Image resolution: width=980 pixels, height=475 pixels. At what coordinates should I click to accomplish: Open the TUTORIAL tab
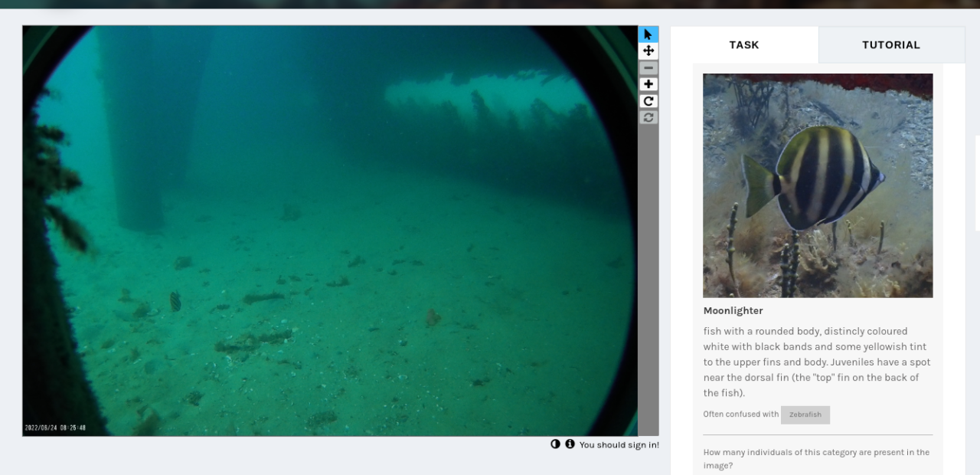click(x=891, y=45)
